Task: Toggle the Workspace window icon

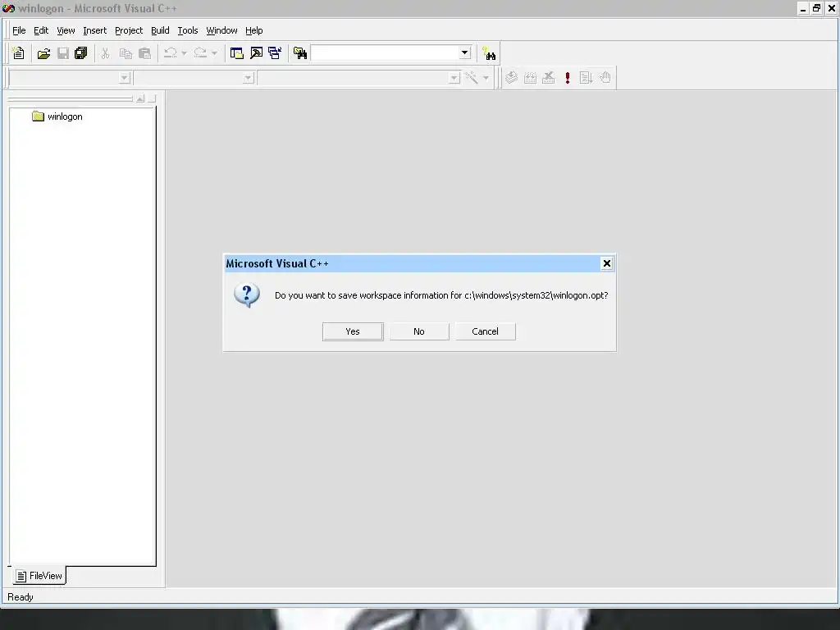Action: click(x=237, y=53)
